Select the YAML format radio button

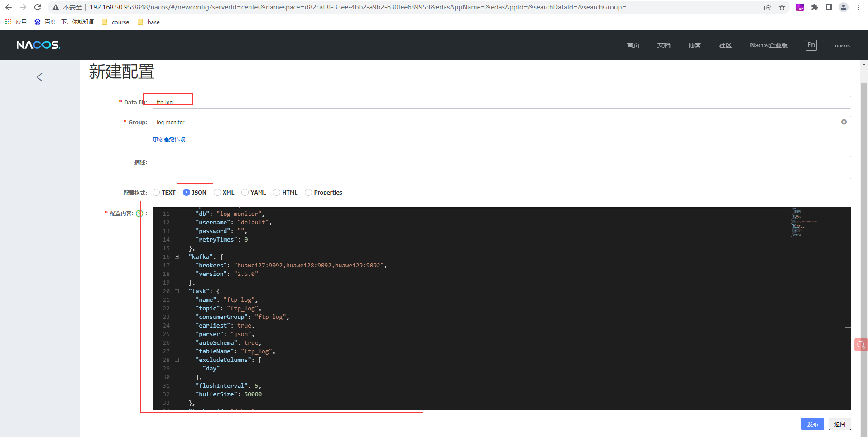point(245,192)
